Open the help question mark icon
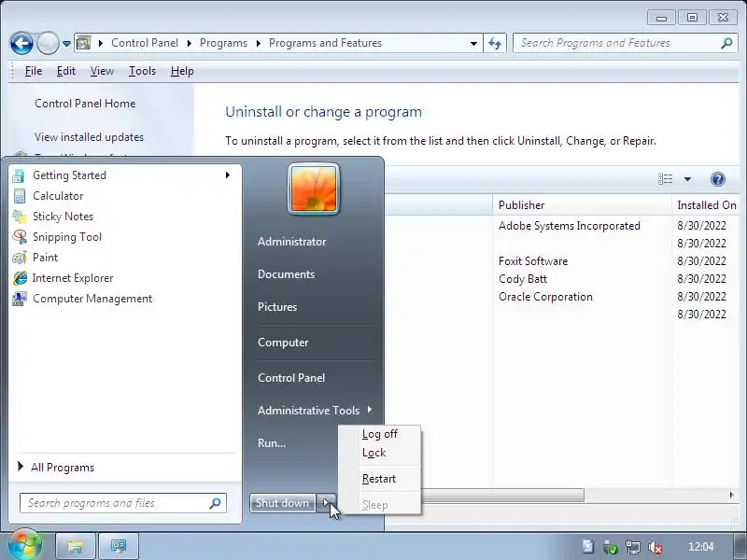The height and width of the screenshot is (560, 747). (717, 179)
